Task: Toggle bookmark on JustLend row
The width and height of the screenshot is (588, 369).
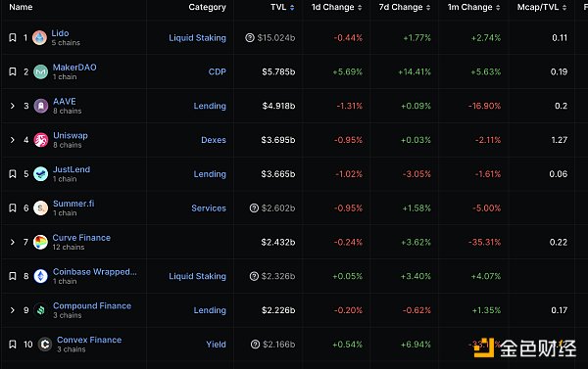Action: [13, 174]
